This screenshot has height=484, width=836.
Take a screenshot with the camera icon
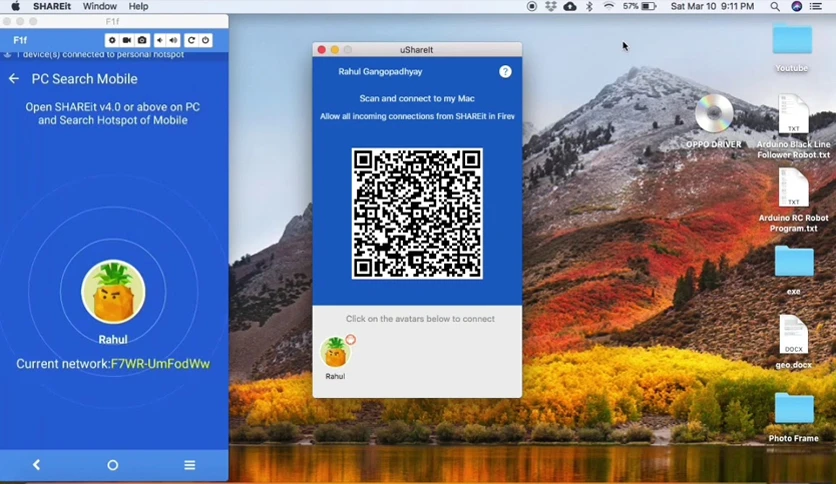tap(142, 40)
